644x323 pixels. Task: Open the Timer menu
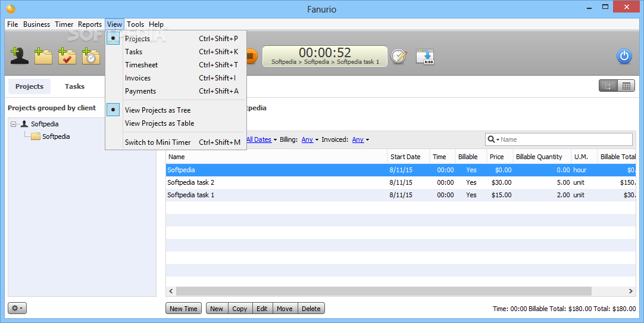point(64,24)
